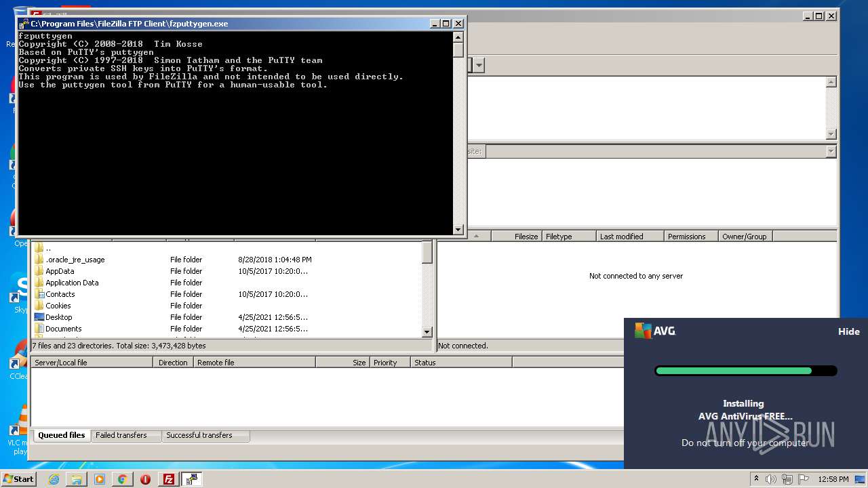868x488 pixels.
Task: Click the '7 files and 23 directories' status text
Action: coord(119,346)
